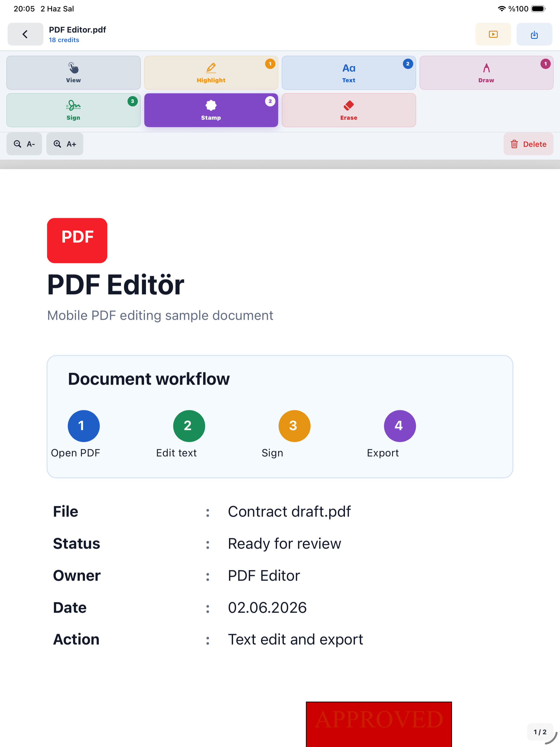Tap the 'Ready for review' value
Screen dimensions: 560x747
point(285,544)
